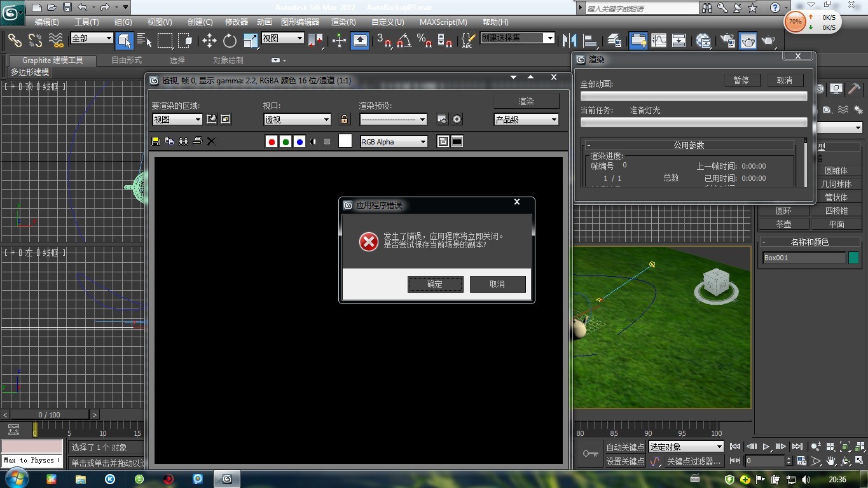The image size is (868, 488).
Task: Select the Link tool in main toolbar
Action: click(x=15, y=41)
